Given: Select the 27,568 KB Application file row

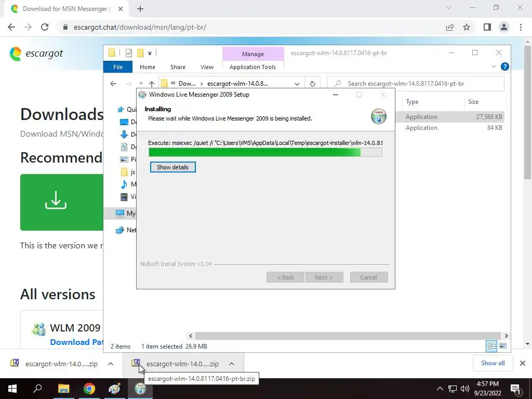Looking at the screenshot, I should pyautogui.click(x=450, y=117).
